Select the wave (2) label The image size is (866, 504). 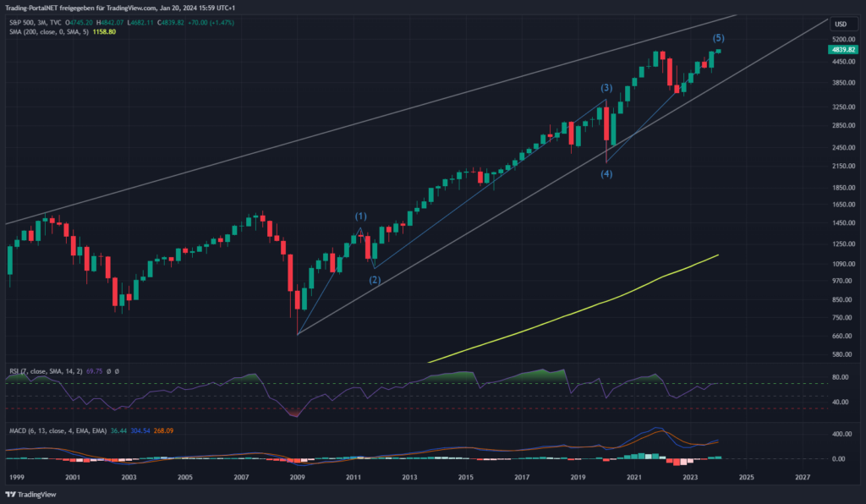pos(375,280)
